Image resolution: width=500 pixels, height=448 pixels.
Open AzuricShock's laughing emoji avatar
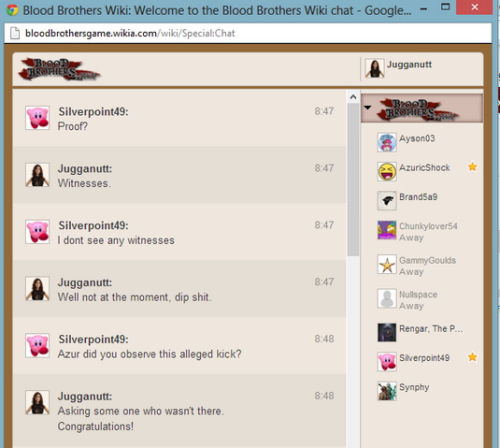tap(387, 171)
